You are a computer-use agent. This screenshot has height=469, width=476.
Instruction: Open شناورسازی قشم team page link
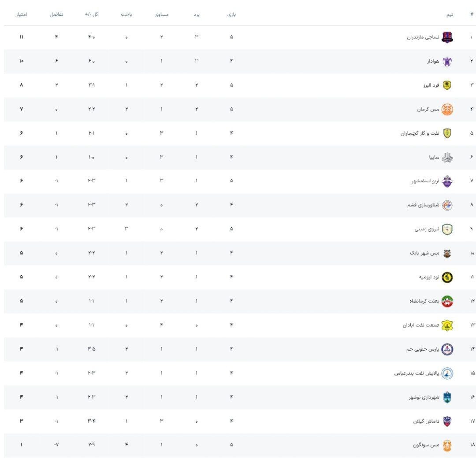[423, 205]
